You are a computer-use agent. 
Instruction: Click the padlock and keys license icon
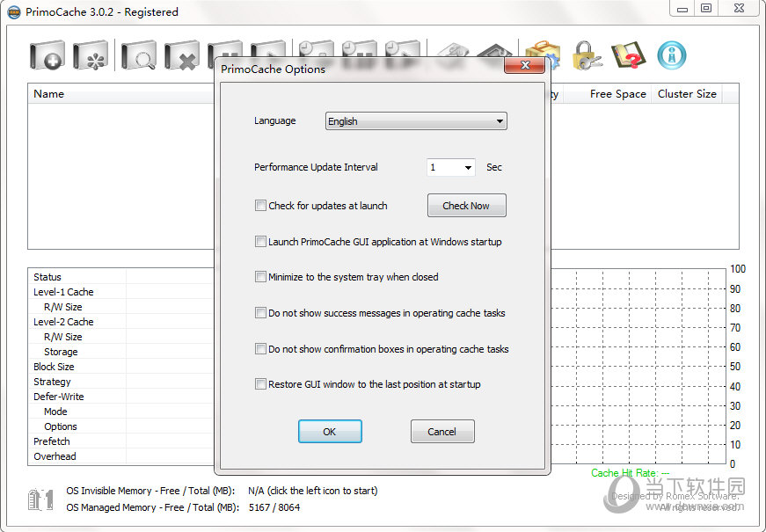coord(586,55)
